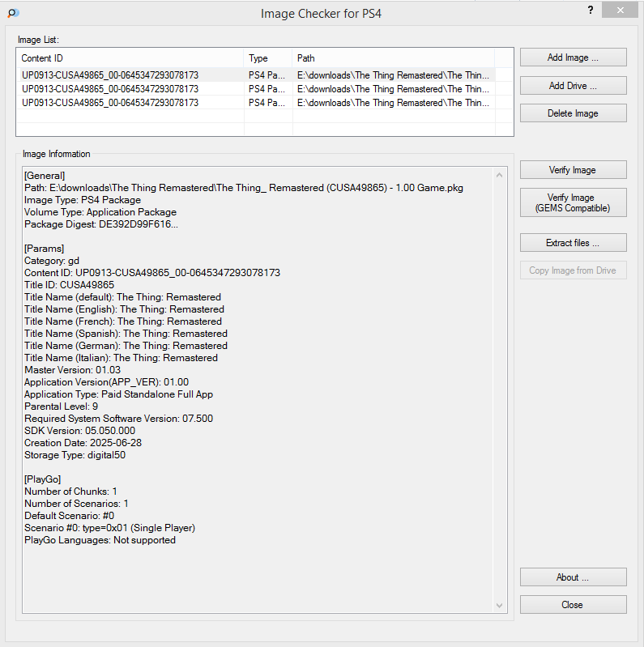
Task: Open the question mark help button
Action: pyautogui.click(x=591, y=10)
